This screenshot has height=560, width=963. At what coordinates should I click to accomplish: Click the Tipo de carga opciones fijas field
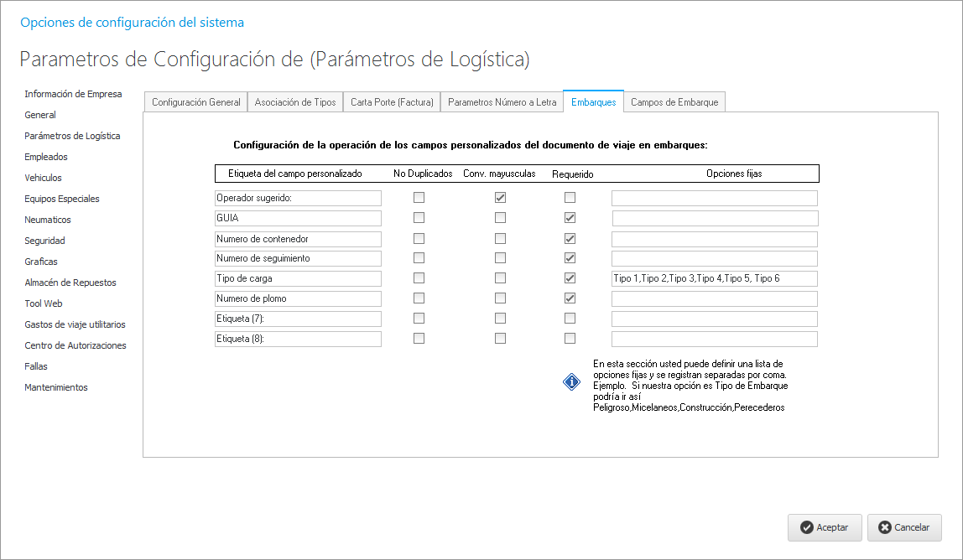[x=714, y=278]
